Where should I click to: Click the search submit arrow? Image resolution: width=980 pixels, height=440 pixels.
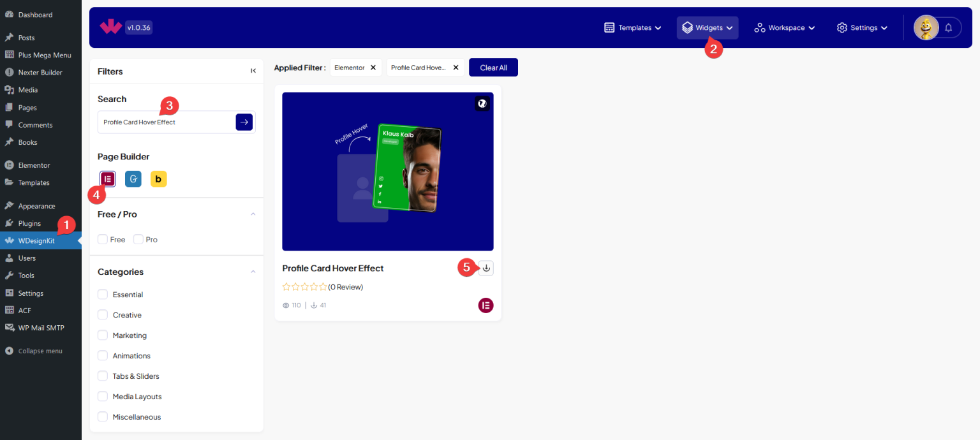click(244, 122)
